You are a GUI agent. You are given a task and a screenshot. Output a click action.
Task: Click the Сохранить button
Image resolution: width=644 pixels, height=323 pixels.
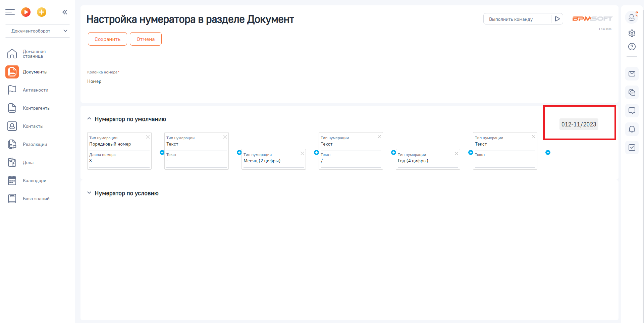click(107, 39)
